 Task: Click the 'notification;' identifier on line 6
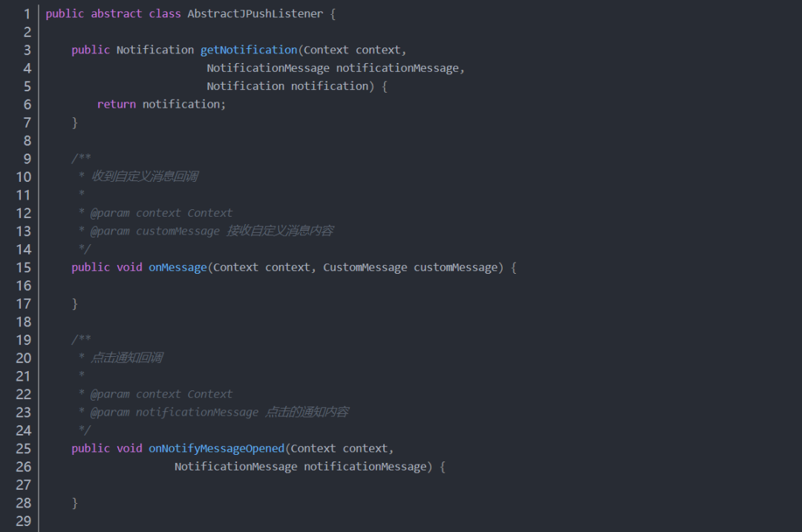point(184,105)
